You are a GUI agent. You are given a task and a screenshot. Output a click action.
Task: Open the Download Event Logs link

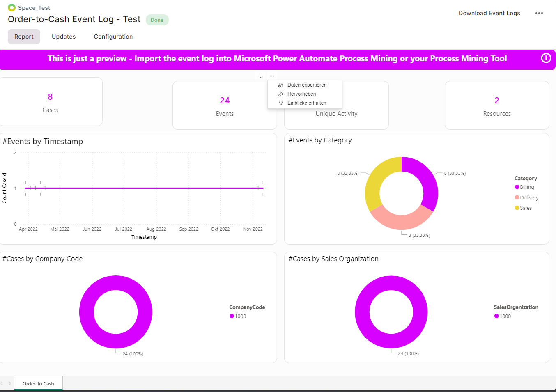click(489, 13)
